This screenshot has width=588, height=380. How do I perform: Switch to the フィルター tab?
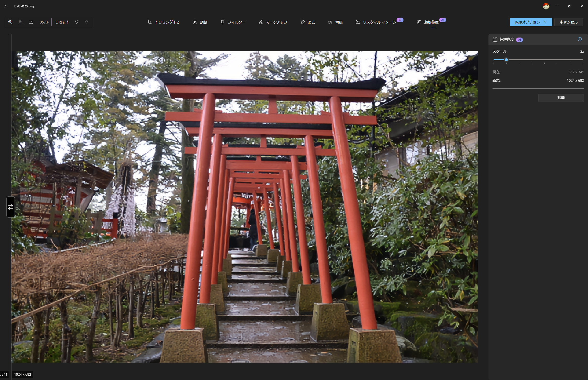click(233, 22)
